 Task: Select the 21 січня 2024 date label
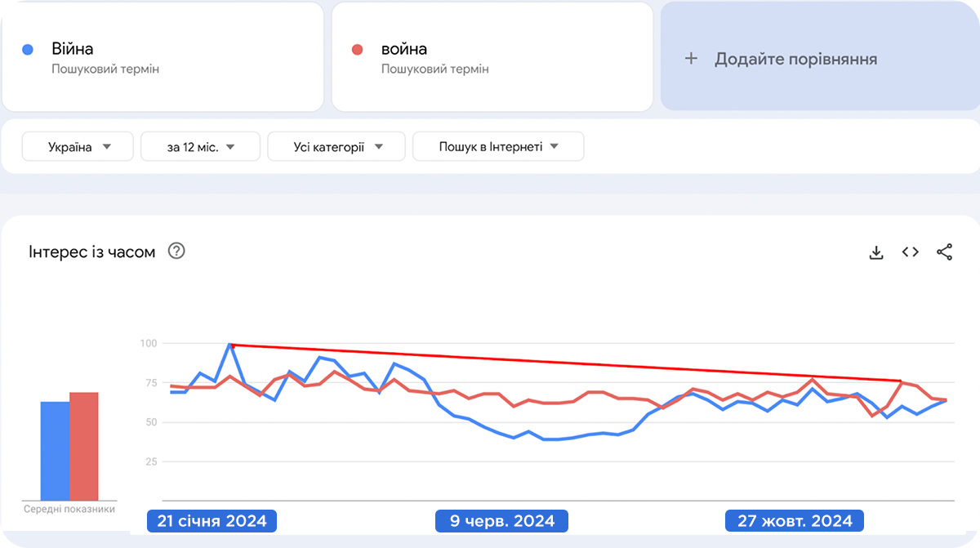[x=212, y=520]
